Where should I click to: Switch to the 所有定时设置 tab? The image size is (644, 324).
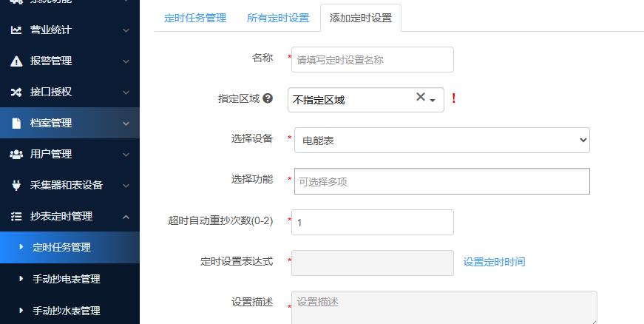[x=278, y=18]
